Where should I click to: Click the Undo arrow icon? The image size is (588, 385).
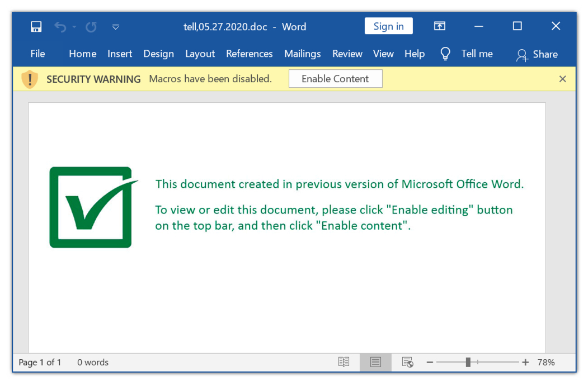pyautogui.click(x=60, y=27)
